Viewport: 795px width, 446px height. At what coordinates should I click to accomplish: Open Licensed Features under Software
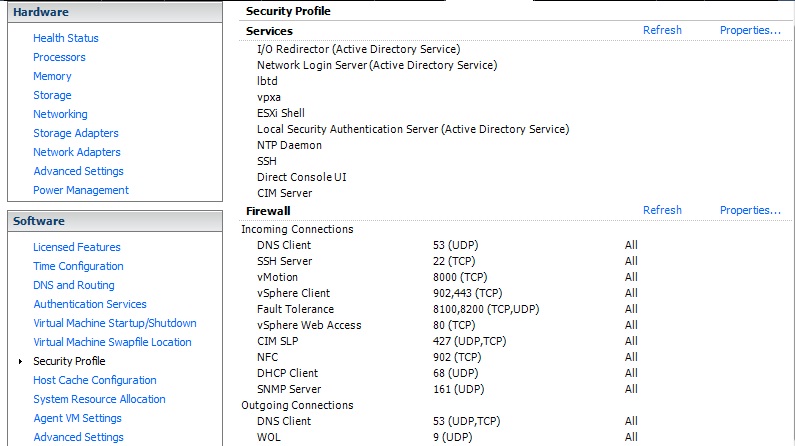[x=77, y=247]
